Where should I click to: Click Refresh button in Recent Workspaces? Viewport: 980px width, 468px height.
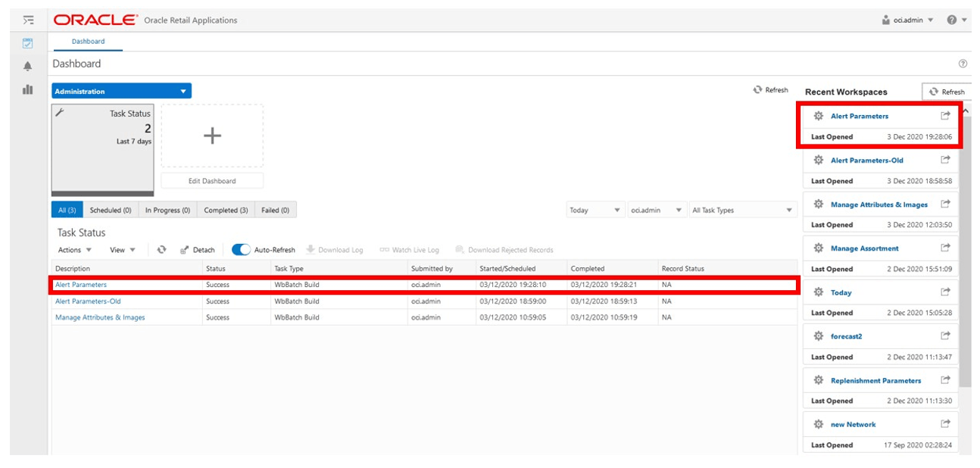947,92
